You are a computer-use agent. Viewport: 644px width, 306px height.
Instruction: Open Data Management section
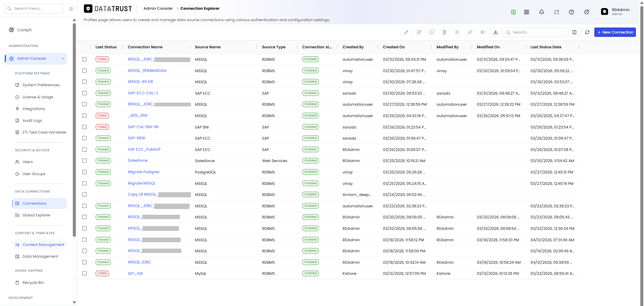pos(40,256)
